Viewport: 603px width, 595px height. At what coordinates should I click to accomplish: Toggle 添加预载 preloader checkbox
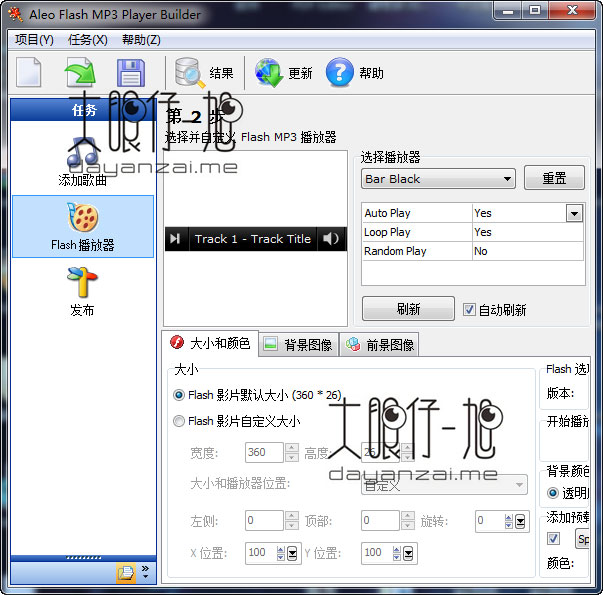(553, 538)
